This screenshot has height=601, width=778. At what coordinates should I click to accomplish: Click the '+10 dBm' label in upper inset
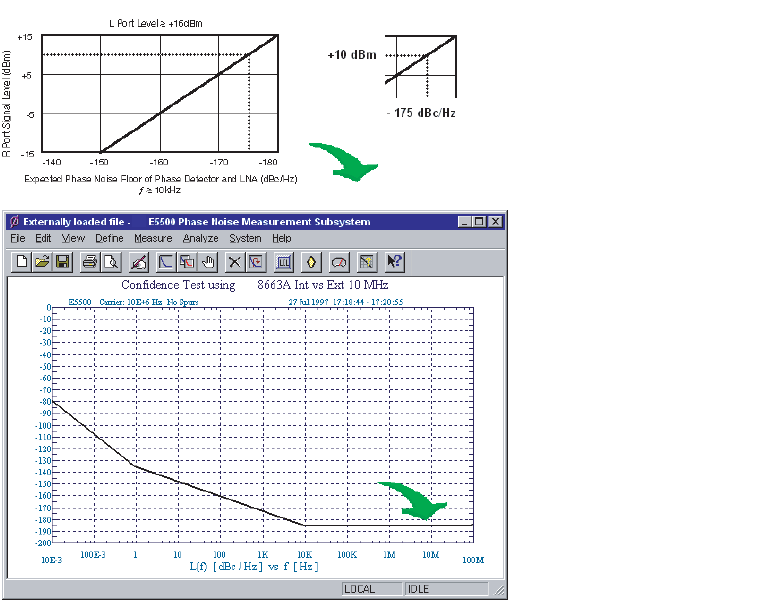[352, 55]
